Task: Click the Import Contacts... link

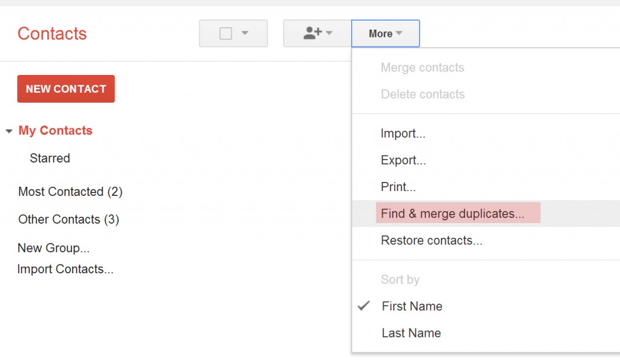Action: (x=65, y=269)
